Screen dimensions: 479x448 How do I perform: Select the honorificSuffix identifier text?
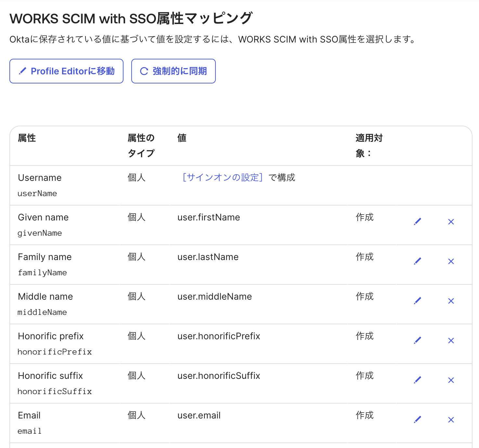click(x=55, y=392)
